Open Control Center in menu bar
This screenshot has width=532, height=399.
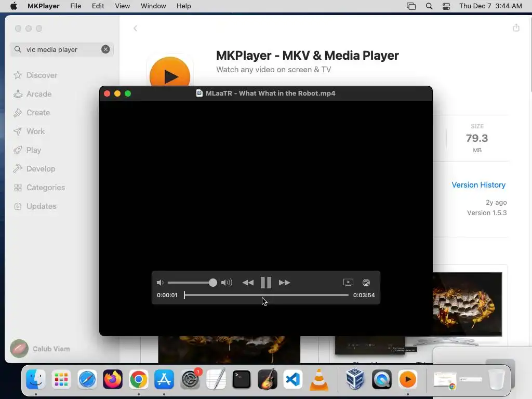coord(446,6)
